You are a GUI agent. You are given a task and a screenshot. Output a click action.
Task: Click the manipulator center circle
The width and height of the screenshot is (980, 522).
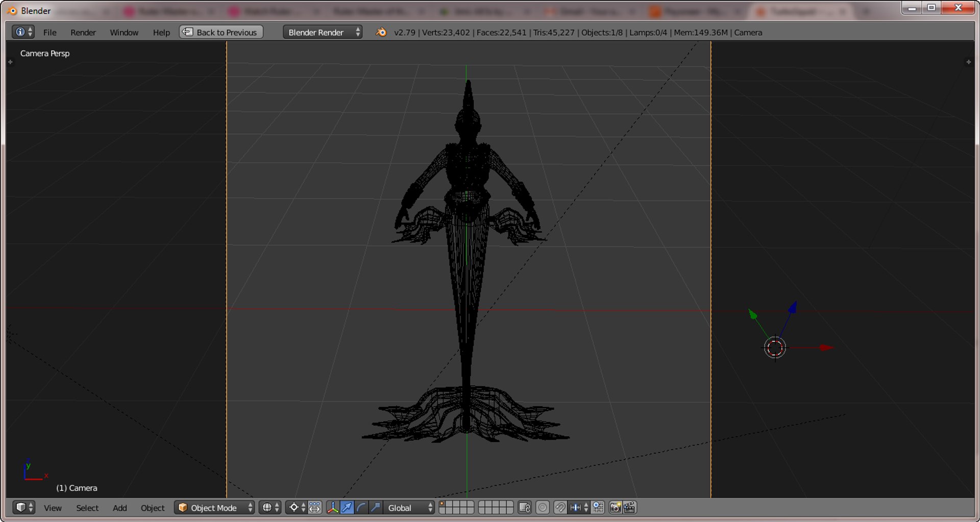coord(775,348)
